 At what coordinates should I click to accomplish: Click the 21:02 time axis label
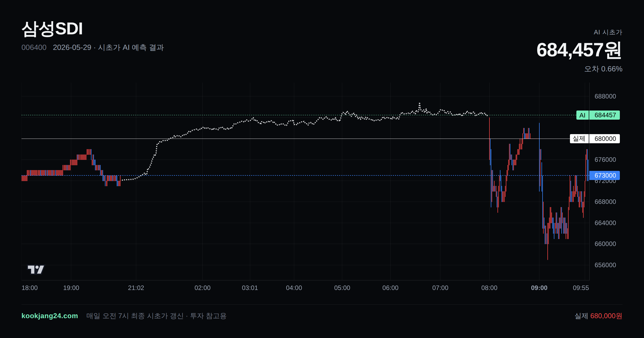point(136,288)
